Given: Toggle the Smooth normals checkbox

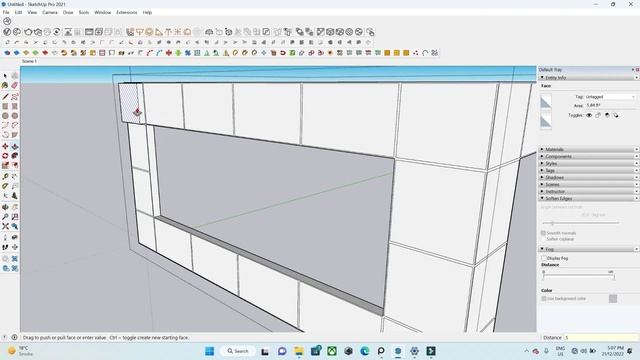Looking at the screenshot, I should [x=543, y=233].
